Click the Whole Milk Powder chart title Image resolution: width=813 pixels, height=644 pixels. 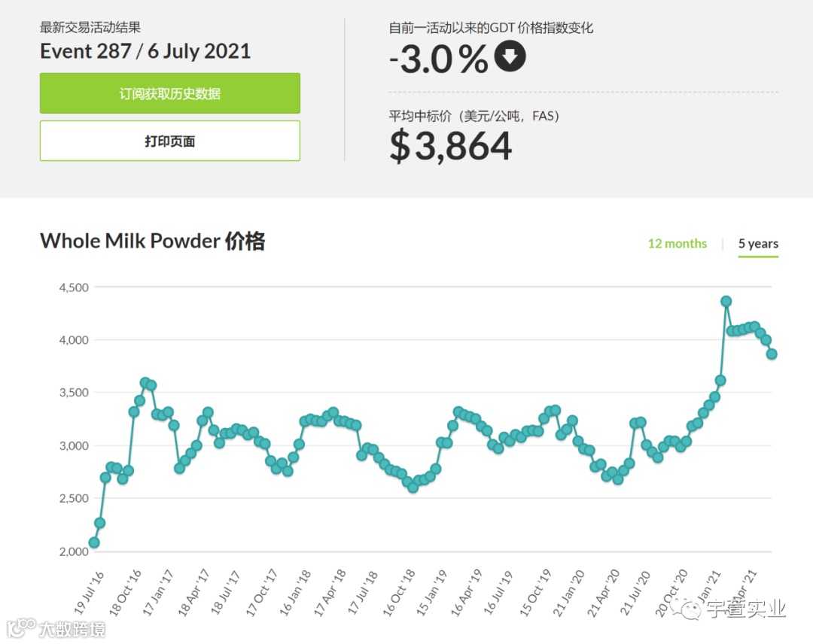click(152, 241)
